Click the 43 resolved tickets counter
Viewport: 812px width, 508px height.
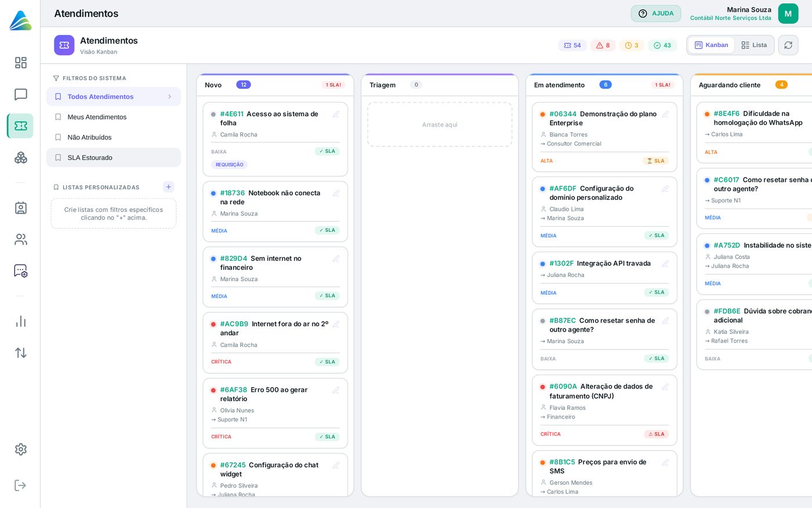[662, 45]
